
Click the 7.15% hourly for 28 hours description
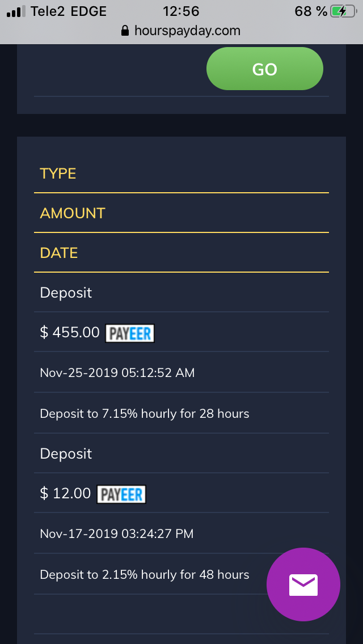145,413
